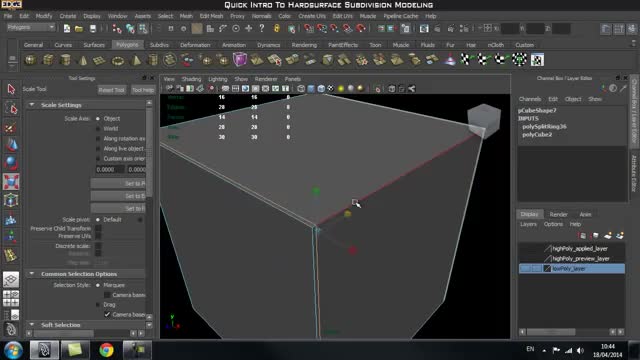Click the new scene icon
Image resolution: width=640 pixels, height=360 pixels.
click(67, 29)
